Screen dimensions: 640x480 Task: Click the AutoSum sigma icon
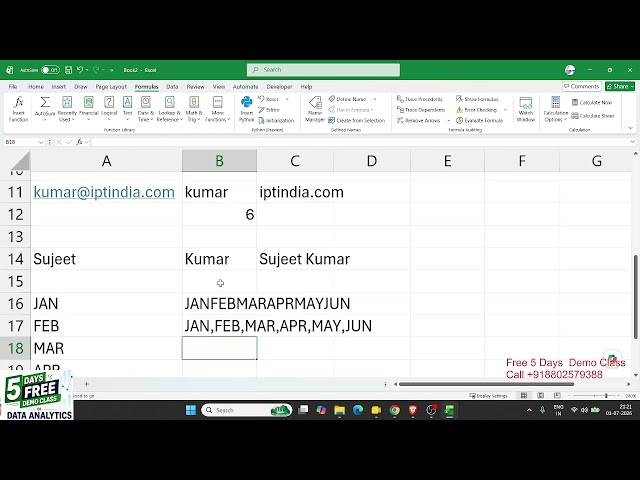tap(45, 102)
